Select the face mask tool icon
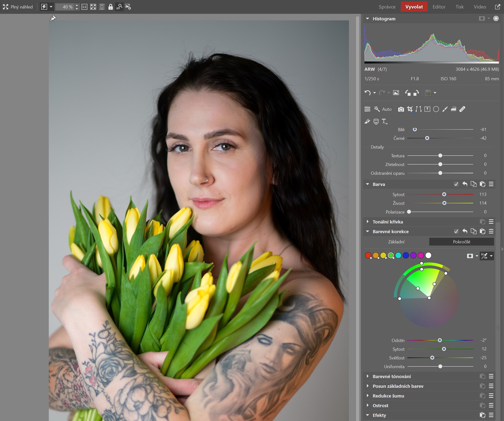The width and height of the screenshot is (504, 421). point(376,121)
